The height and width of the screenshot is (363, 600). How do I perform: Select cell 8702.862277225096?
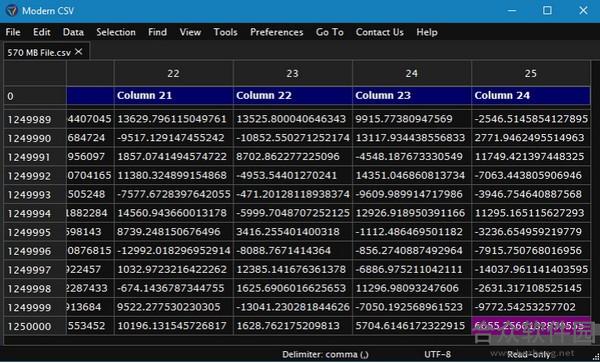point(292,156)
